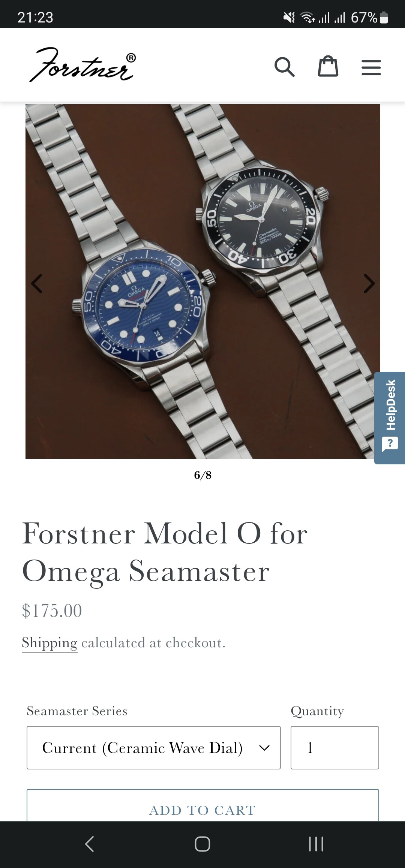The image size is (405, 868).
Task: Tap the Wi-Fi status icon
Action: [308, 18]
